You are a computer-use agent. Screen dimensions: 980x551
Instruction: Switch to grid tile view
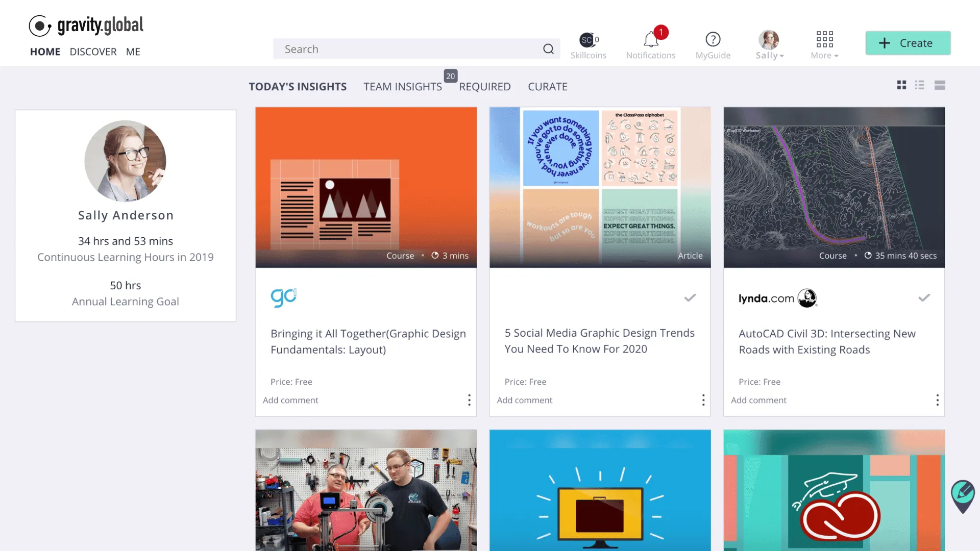coord(901,85)
